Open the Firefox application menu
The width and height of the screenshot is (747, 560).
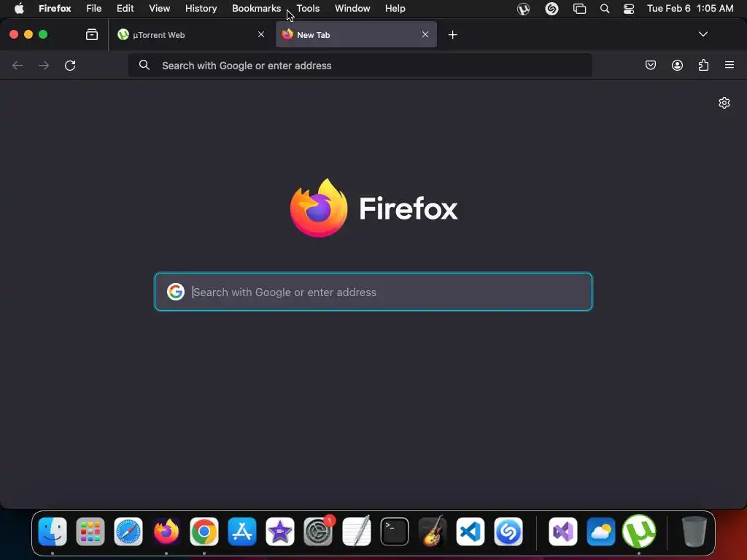55,9
